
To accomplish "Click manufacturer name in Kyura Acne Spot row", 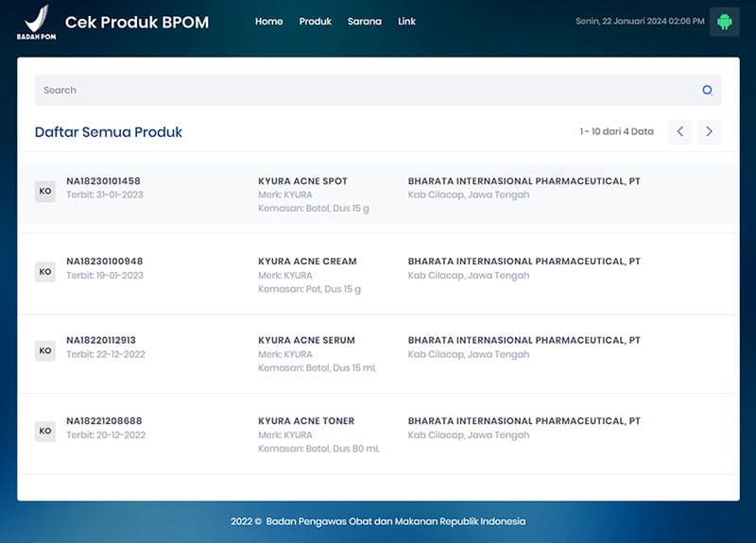I will pyautogui.click(x=524, y=181).
